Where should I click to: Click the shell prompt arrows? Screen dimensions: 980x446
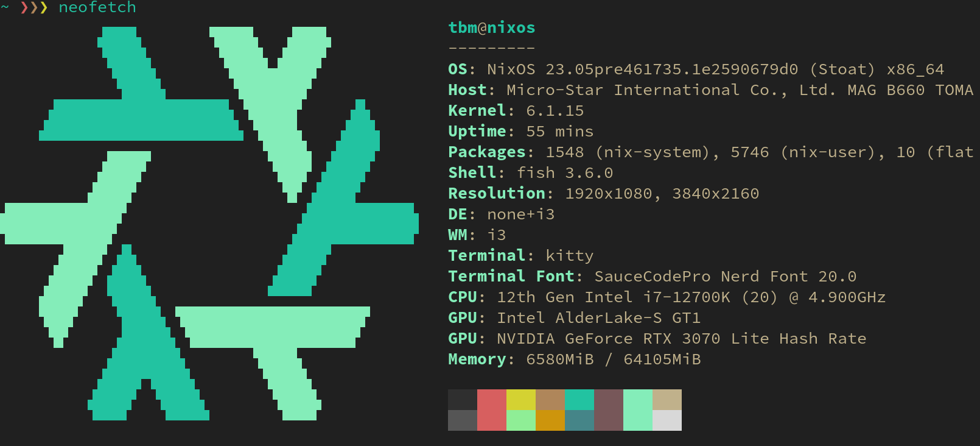click(34, 7)
